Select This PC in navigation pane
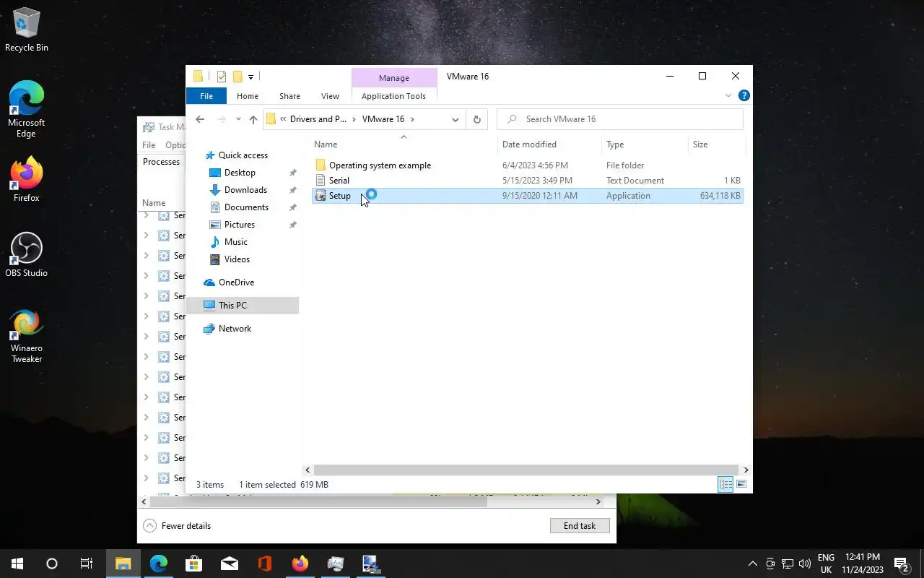The image size is (924, 578). click(x=243, y=306)
